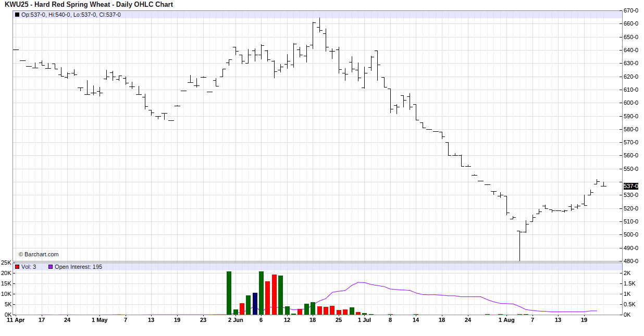Click the 660-0 price axis label
Image resolution: width=644 pixels, height=336 pixels.
coord(631,24)
